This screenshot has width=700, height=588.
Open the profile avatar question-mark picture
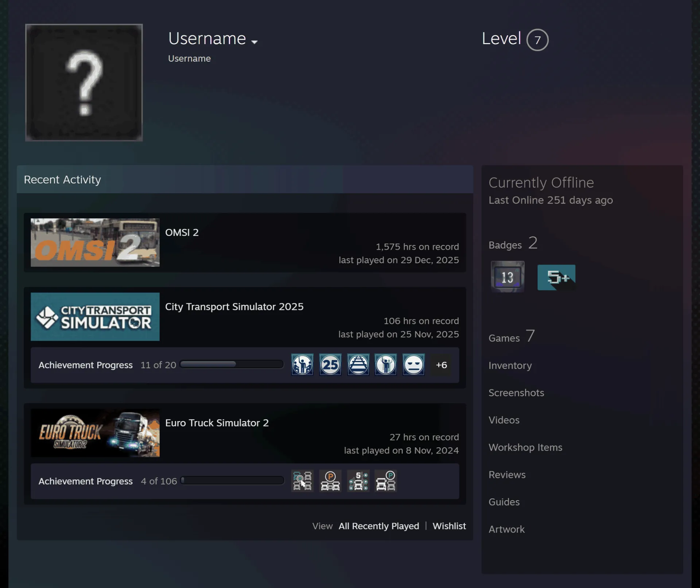pos(84,82)
